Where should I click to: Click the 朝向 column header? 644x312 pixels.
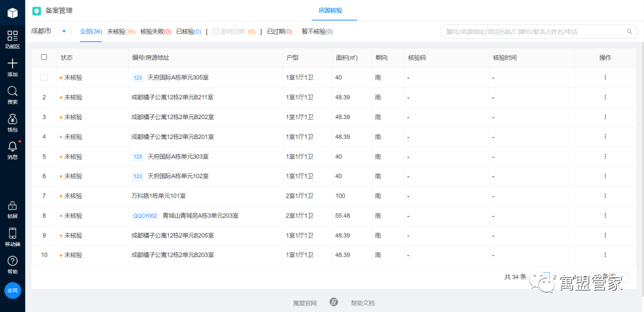381,58
